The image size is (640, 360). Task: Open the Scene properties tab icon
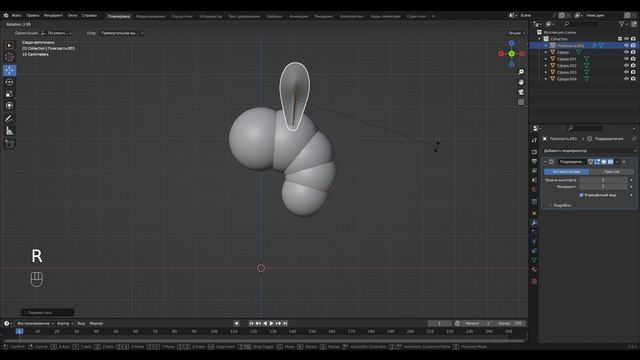coord(534,180)
